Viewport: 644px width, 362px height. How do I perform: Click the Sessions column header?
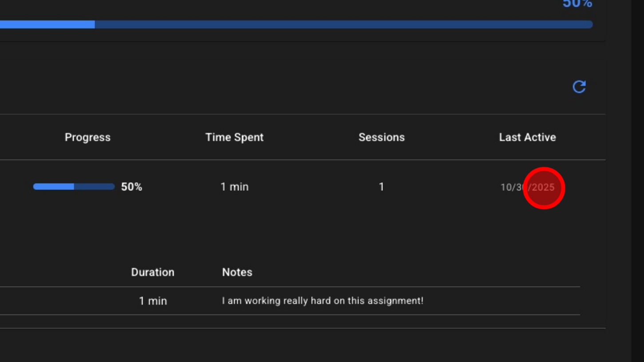(x=382, y=138)
